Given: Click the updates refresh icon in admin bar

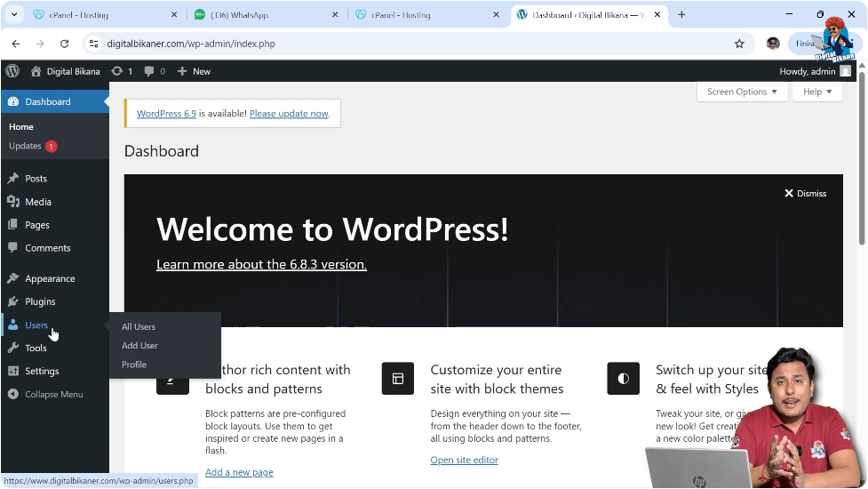Looking at the screenshot, I should (116, 71).
